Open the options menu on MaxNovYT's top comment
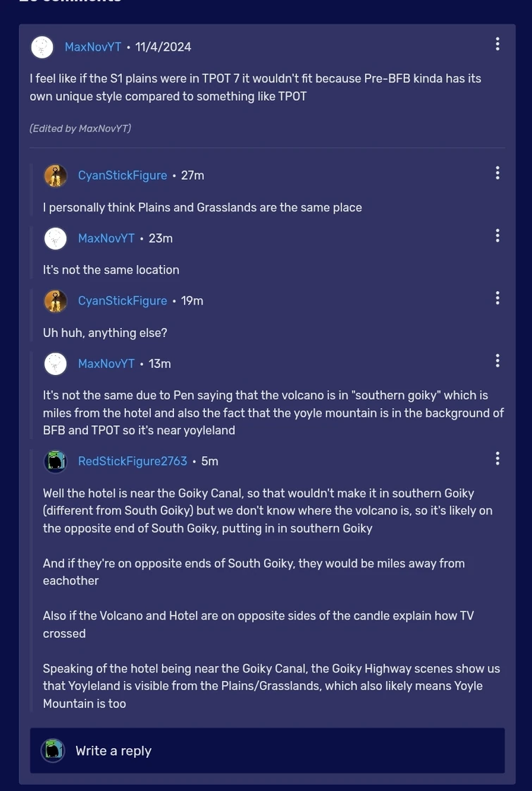Screen dimensions: 532x791 click(497, 43)
